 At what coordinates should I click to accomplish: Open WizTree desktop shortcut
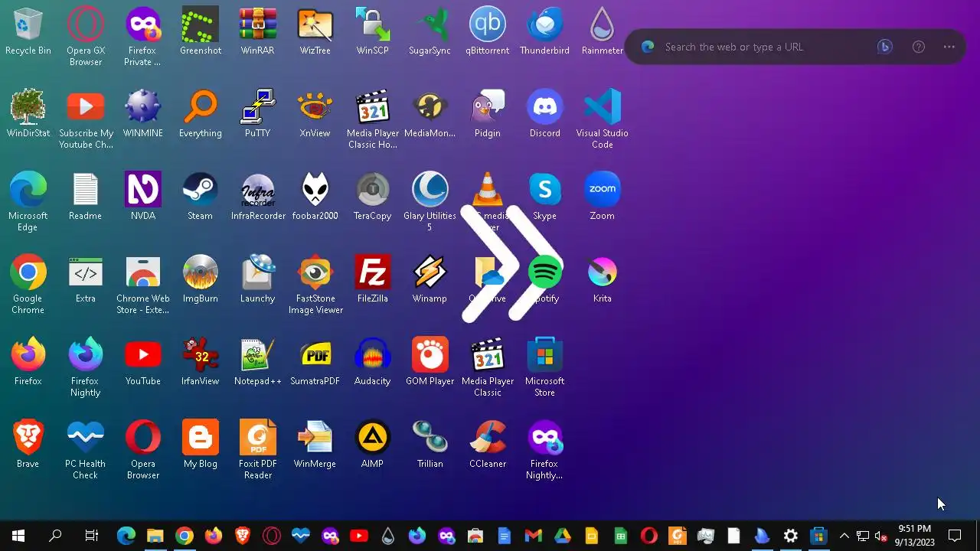[315, 32]
